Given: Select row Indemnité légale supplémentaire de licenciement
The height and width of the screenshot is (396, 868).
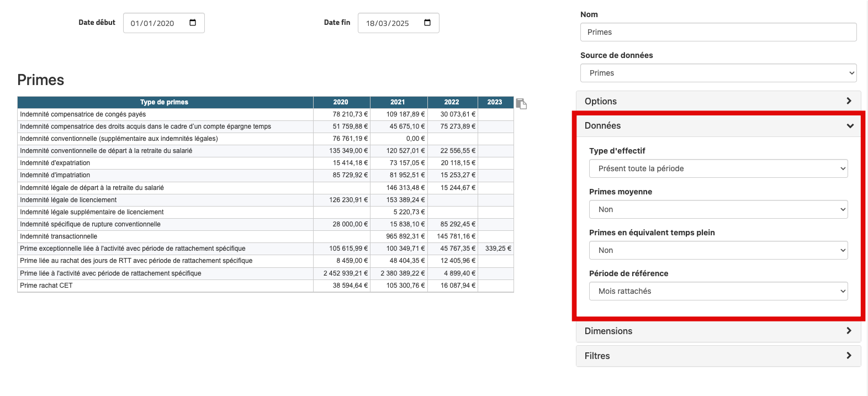Looking at the screenshot, I should (x=266, y=212).
